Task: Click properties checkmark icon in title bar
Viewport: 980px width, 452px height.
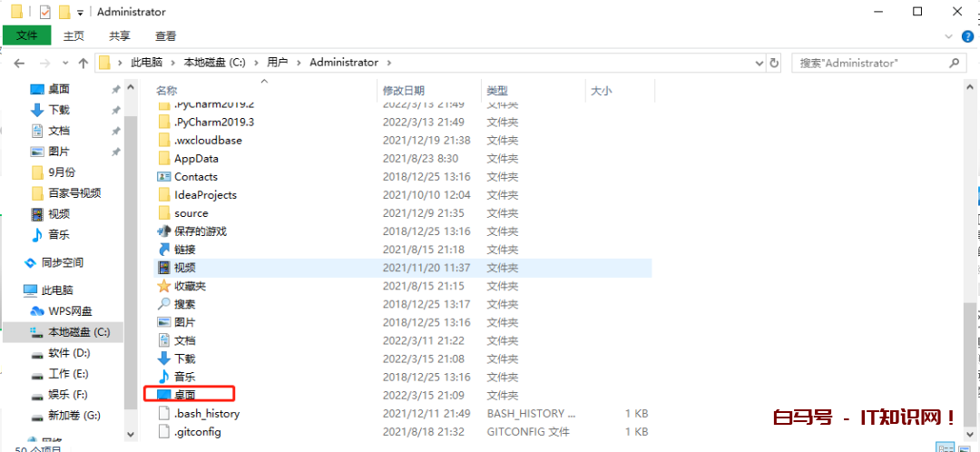Action: tap(45, 12)
